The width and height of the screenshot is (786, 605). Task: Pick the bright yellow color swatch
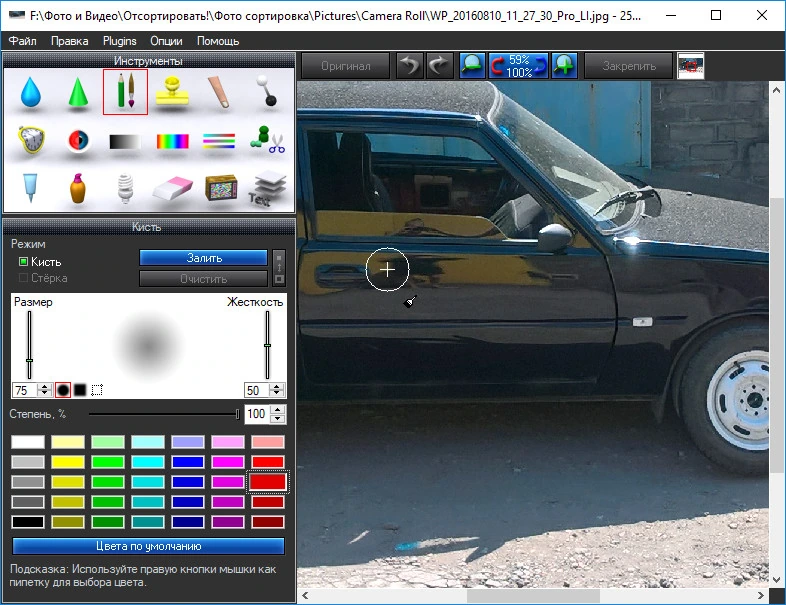tap(68, 462)
